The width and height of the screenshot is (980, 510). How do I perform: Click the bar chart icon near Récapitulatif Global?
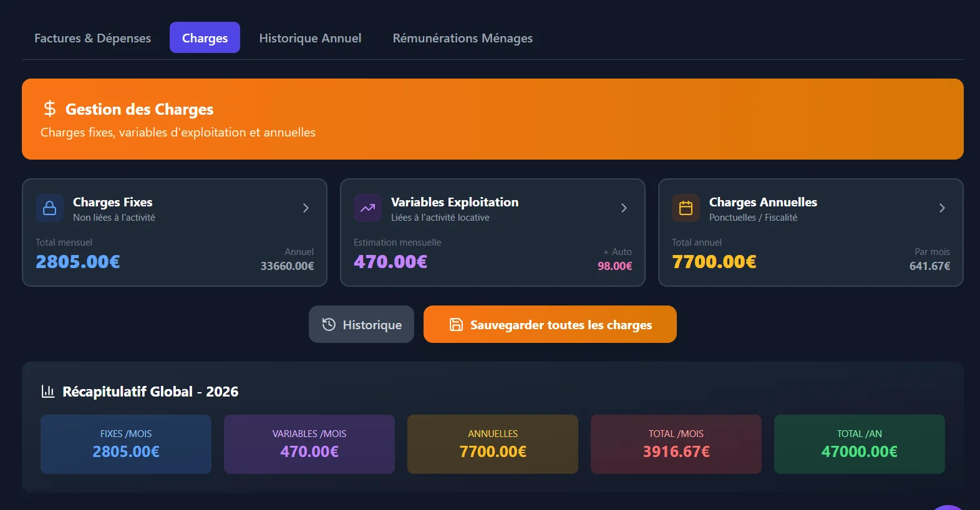(x=48, y=392)
